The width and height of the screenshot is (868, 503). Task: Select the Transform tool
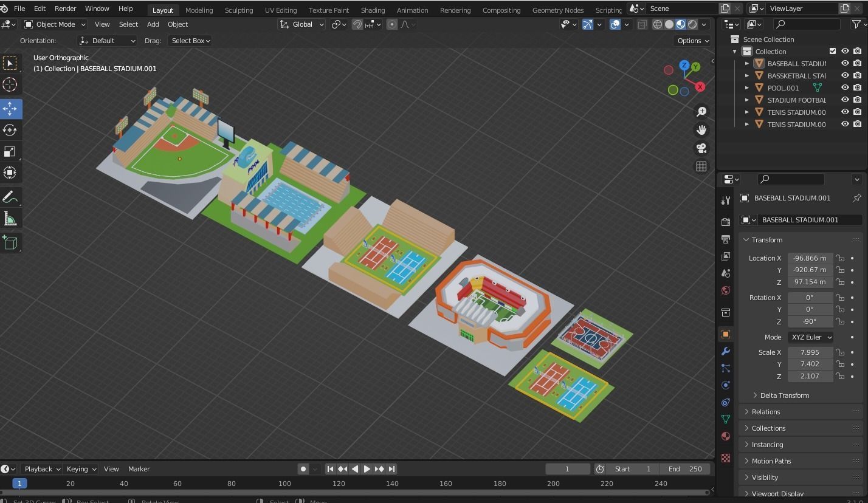point(10,173)
